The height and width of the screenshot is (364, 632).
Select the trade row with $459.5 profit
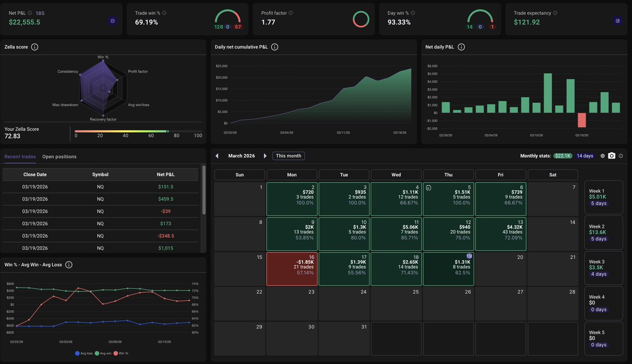(101, 199)
